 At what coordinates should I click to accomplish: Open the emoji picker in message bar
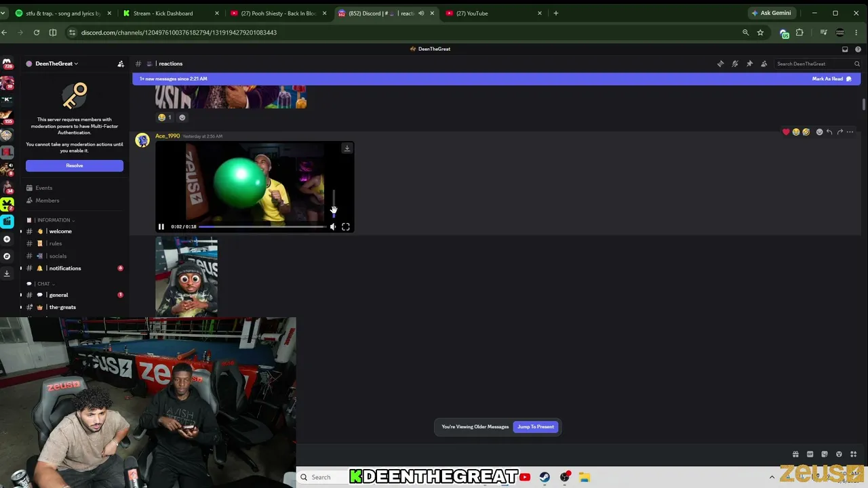coord(839,454)
